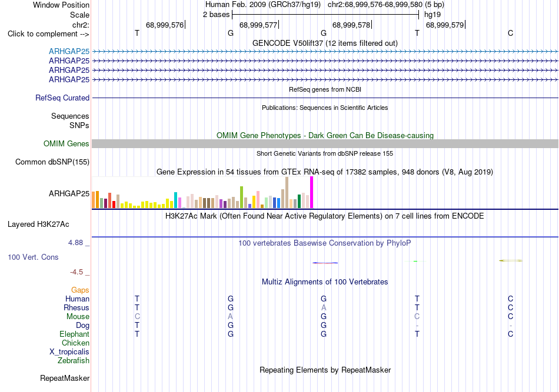Click the 68,999,577 ruler coordinate

coord(258,25)
